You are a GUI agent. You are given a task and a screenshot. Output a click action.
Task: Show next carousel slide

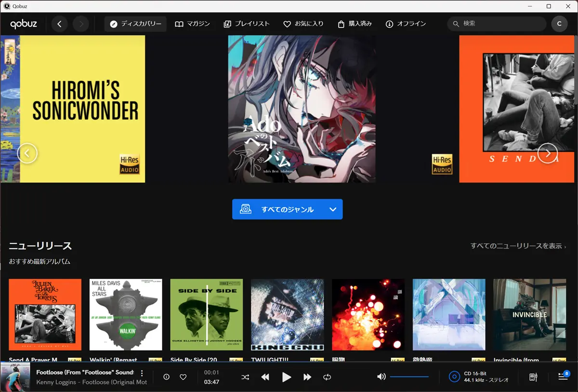pos(548,154)
